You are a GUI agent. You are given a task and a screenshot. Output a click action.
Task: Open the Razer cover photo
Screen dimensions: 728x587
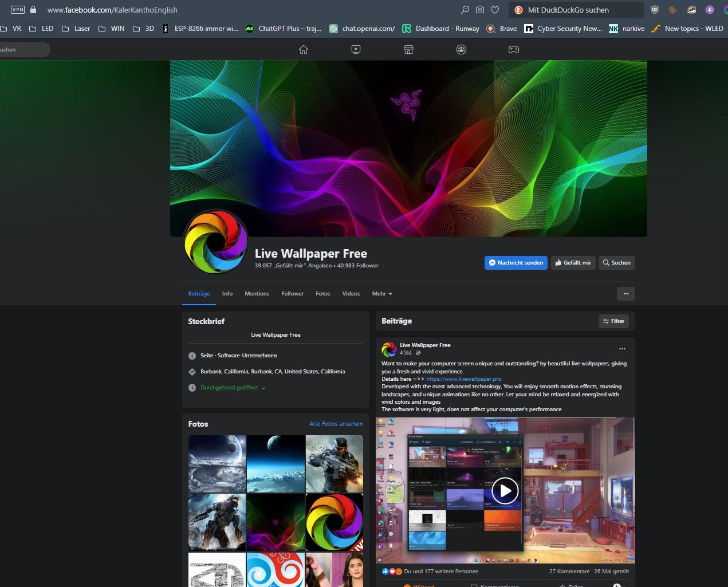click(x=408, y=149)
